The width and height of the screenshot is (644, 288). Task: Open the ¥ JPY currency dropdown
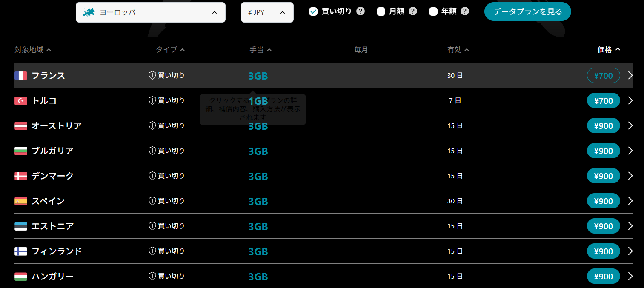tap(267, 12)
